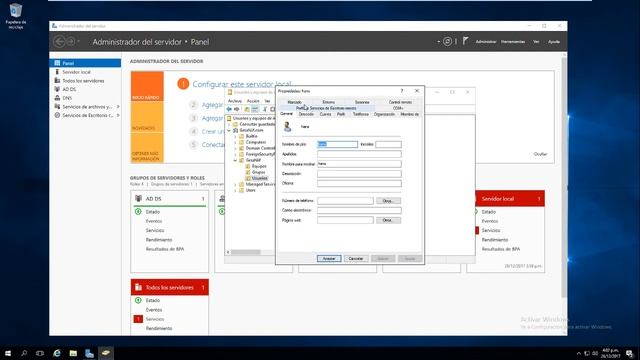Click the Nombre de pila field
The height and width of the screenshot is (360, 640).
tap(338, 144)
